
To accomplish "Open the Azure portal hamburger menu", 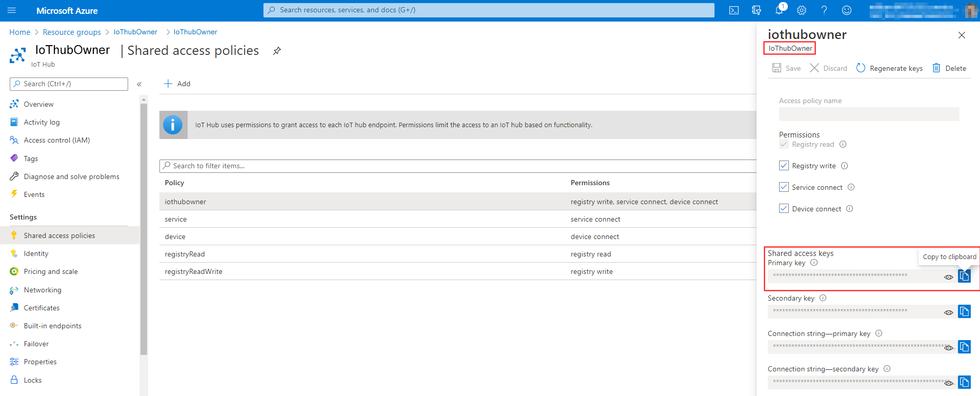I will click(12, 10).
